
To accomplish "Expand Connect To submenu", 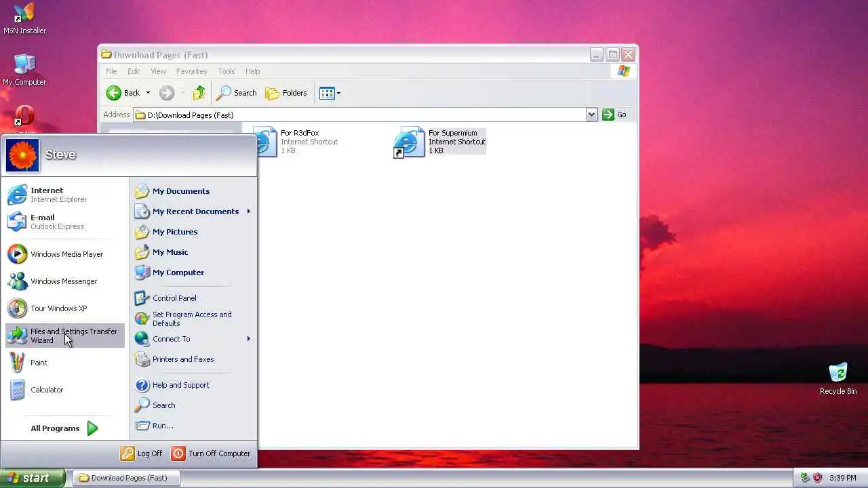I will coord(193,339).
